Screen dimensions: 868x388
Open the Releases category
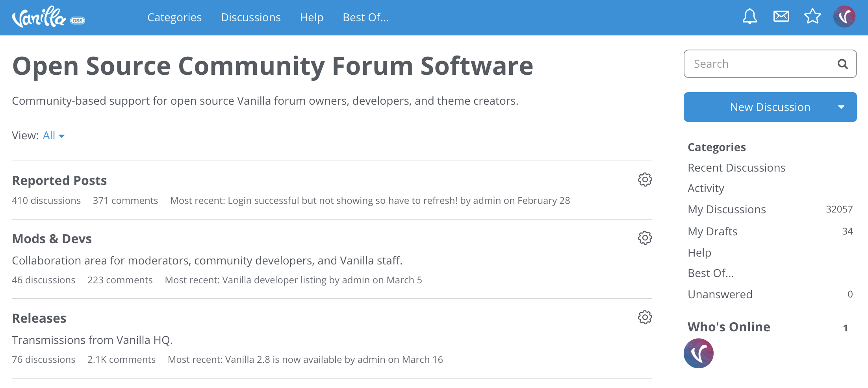pos(39,318)
